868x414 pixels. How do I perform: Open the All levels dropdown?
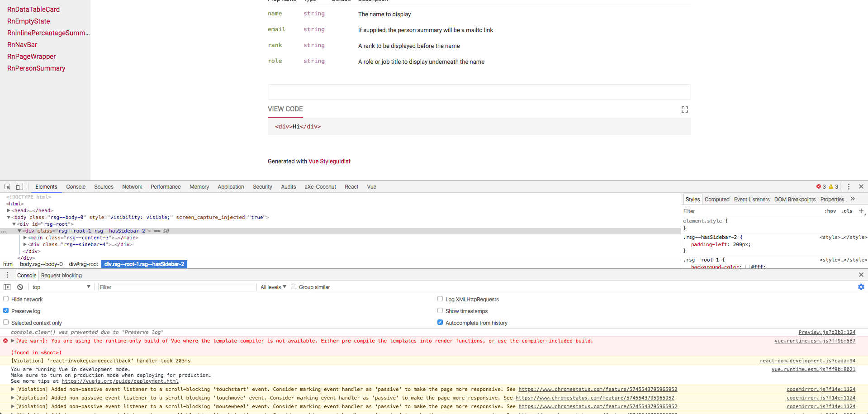tap(272, 287)
